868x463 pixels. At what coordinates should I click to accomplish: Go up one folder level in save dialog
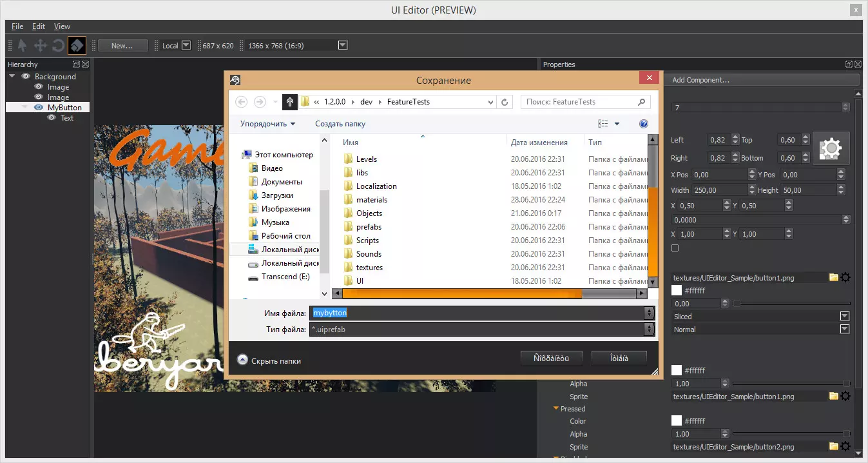pyautogui.click(x=289, y=102)
